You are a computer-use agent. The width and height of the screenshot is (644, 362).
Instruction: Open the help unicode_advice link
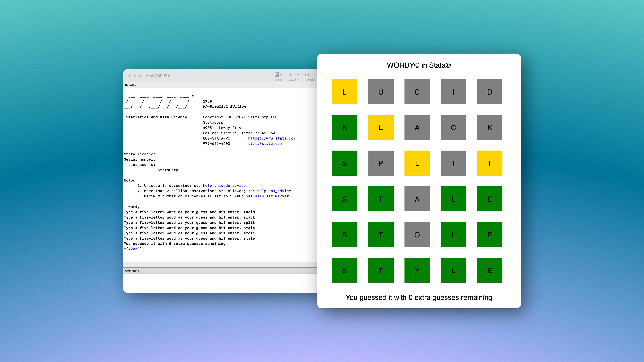(x=224, y=186)
